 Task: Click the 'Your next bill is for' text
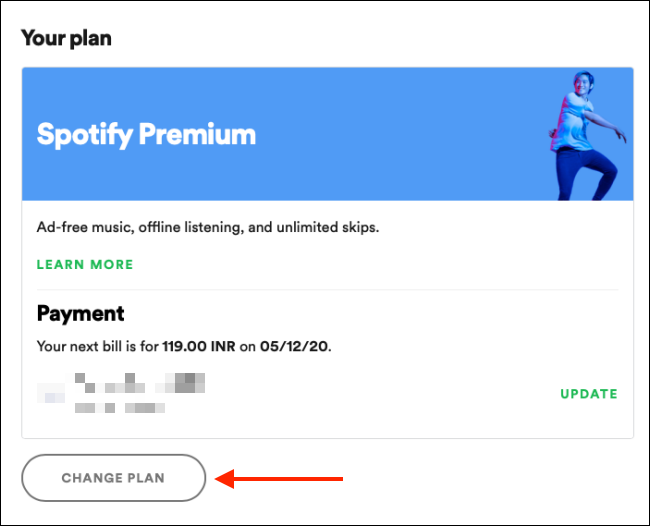click(x=98, y=346)
